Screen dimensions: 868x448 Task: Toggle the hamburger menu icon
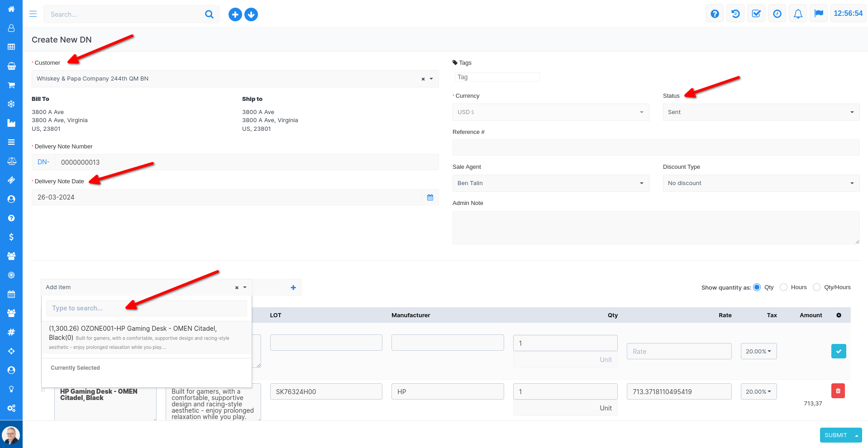tap(33, 14)
